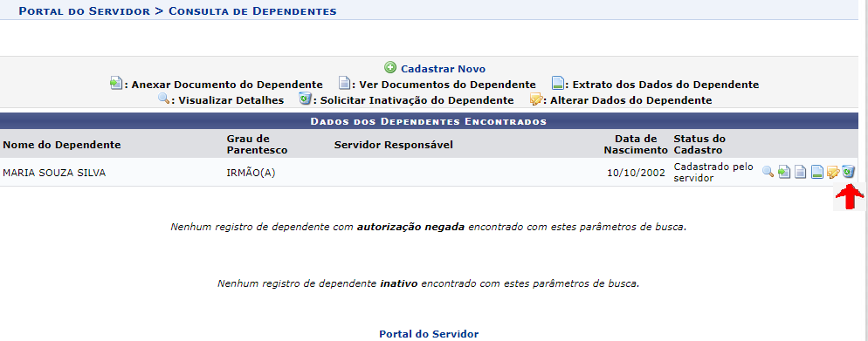Click the IRMÃO(A) kinship cell
868x341 pixels.
coord(251,173)
